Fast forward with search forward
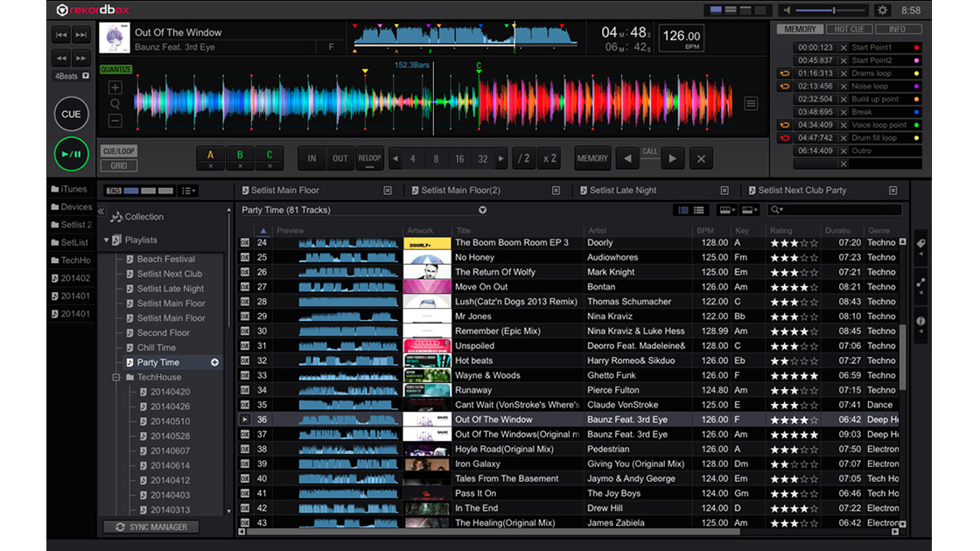Image resolution: width=980 pixels, height=551 pixels. (81, 58)
